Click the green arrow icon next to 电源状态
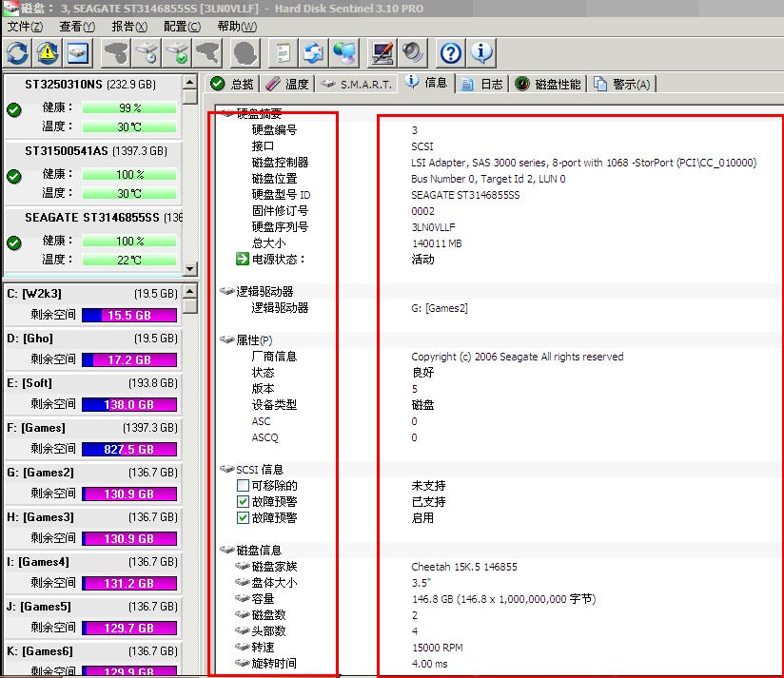The height and width of the screenshot is (678, 784). (243, 259)
